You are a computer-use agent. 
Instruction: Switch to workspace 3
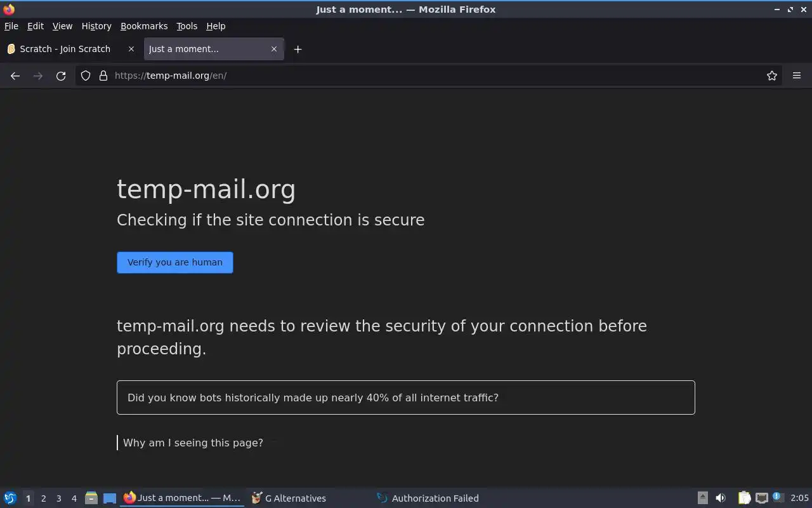coord(58,498)
